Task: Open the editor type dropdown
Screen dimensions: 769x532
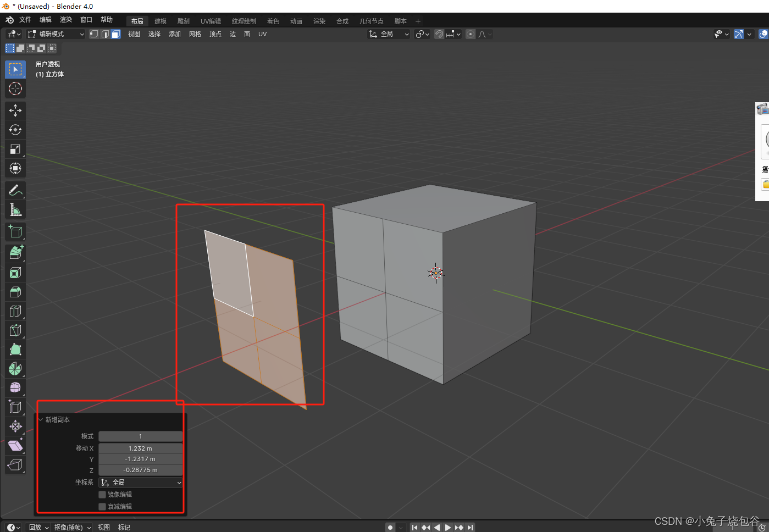Action: (x=14, y=34)
